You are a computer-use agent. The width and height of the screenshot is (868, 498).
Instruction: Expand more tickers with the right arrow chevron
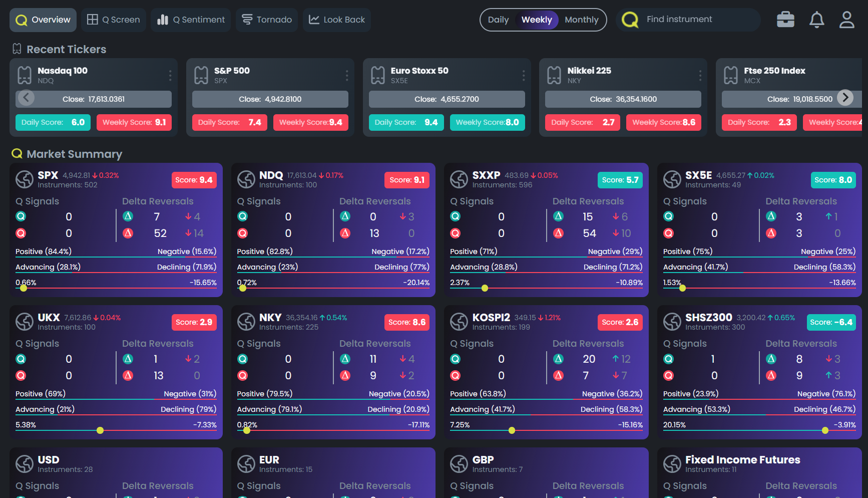845,98
